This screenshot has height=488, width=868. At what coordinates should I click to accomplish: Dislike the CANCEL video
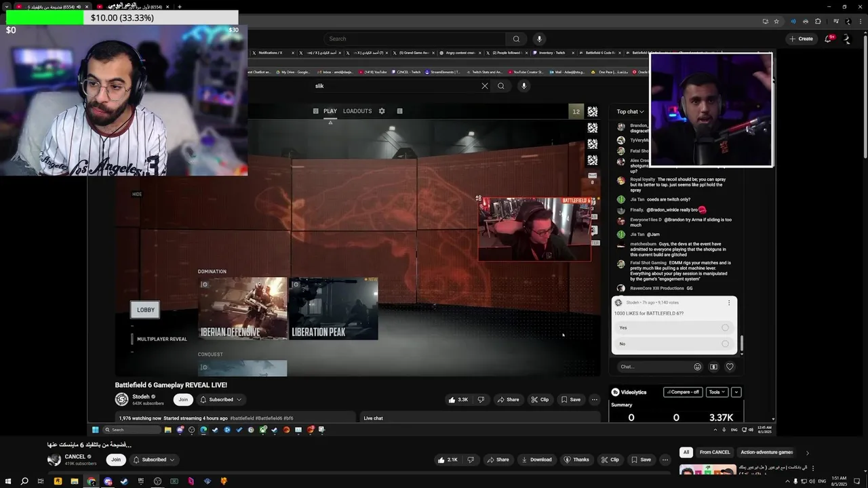tap(471, 460)
